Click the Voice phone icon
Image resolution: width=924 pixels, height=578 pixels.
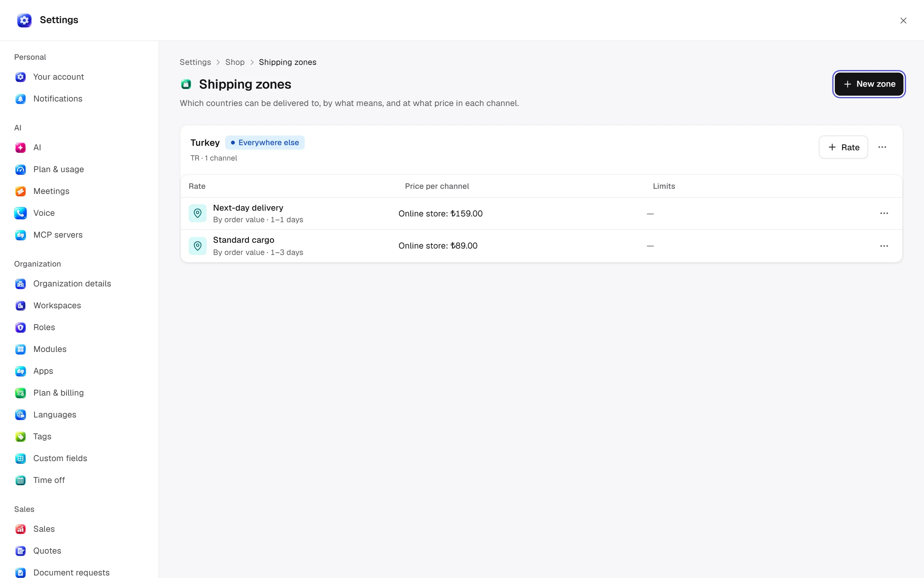[21, 213]
